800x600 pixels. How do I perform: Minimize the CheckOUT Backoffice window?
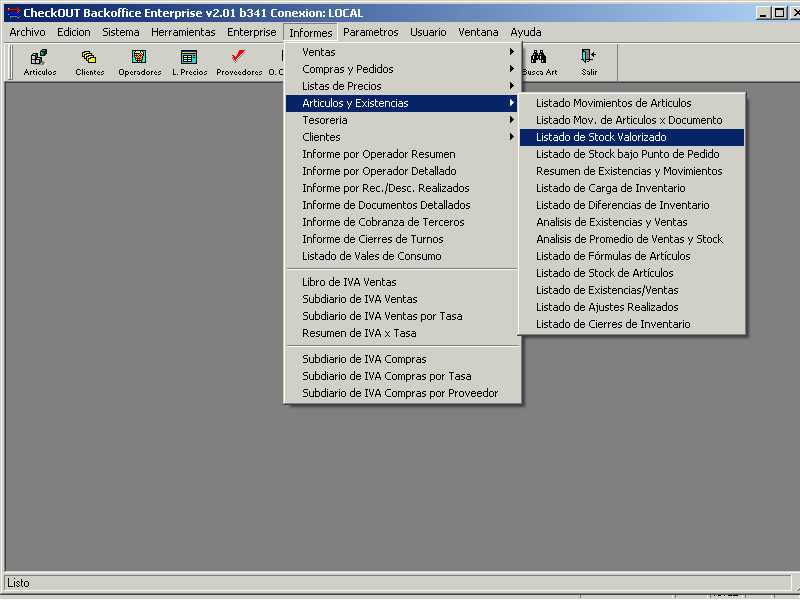763,13
